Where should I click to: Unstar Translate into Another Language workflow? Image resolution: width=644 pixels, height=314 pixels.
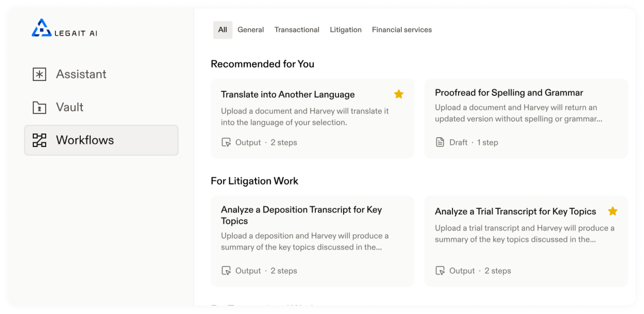coord(399,94)
